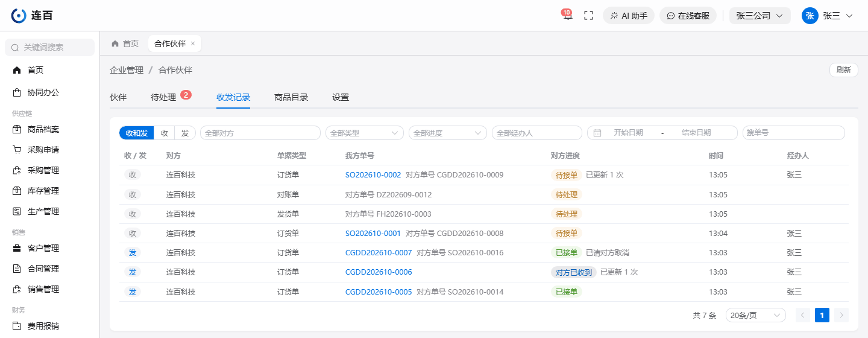Click the 对方已收到 status tag

pos(574,272)
